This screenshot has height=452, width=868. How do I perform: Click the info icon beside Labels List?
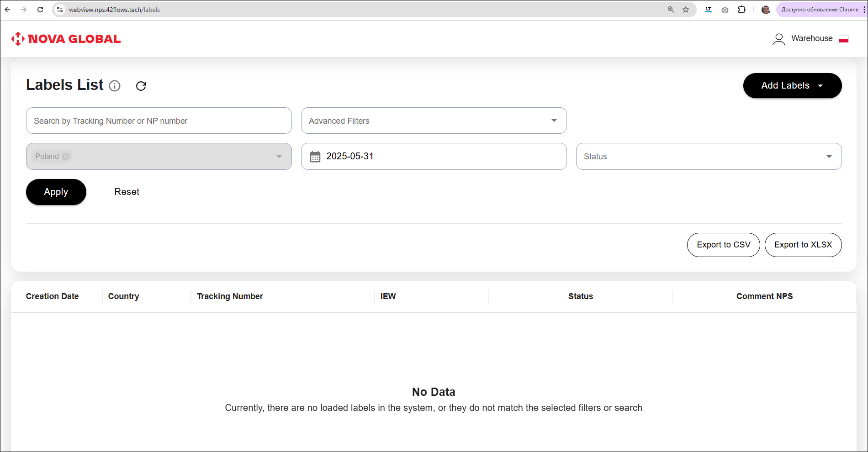click(x=115, y=86)
